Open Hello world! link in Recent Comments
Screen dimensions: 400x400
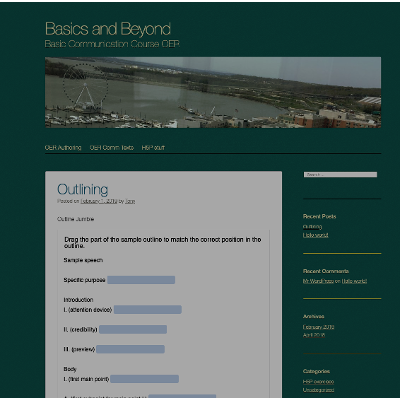354,281
